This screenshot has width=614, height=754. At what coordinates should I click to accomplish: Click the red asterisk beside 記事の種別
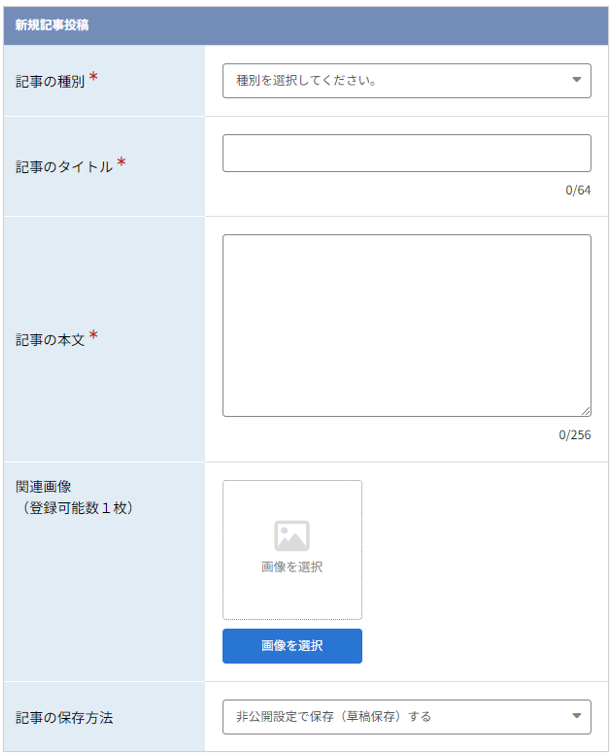tap(94, 77)
